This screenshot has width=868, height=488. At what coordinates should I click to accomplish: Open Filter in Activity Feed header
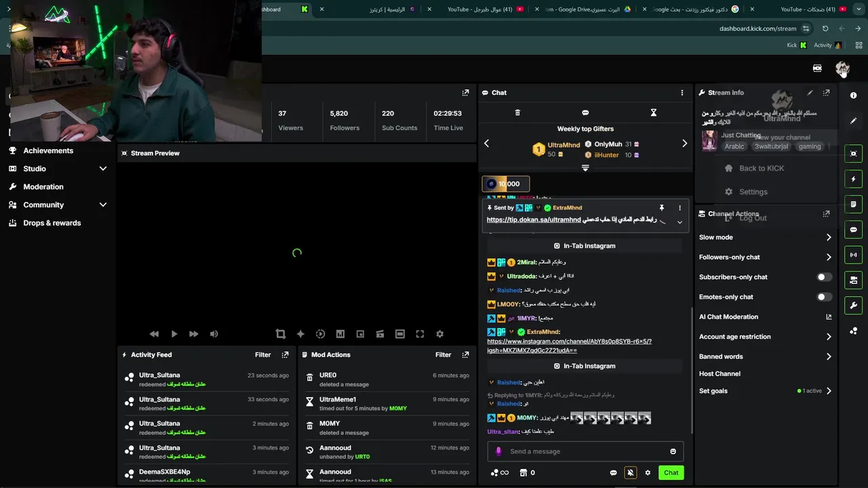[x=263, y=354]
